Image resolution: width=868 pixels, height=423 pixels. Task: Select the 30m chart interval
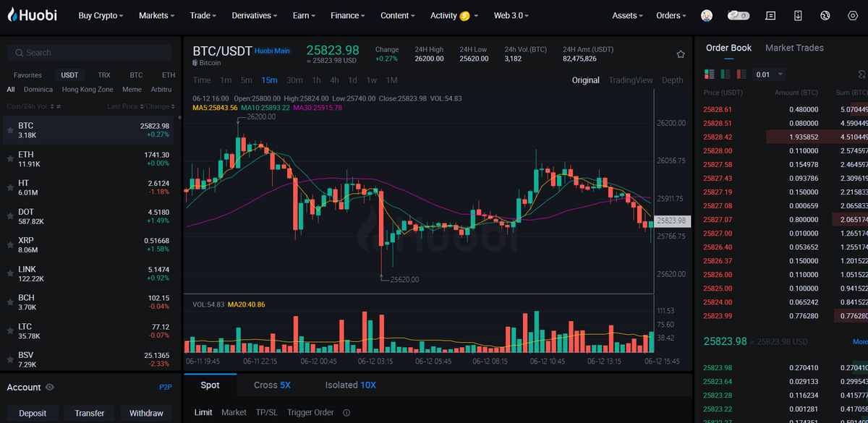tap(294, 80)
